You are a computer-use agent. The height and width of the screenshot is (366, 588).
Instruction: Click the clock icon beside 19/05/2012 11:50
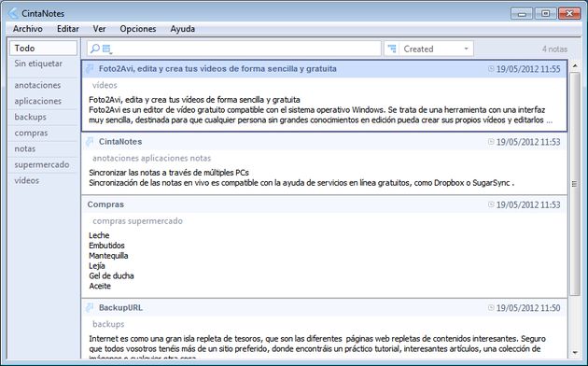491,307
